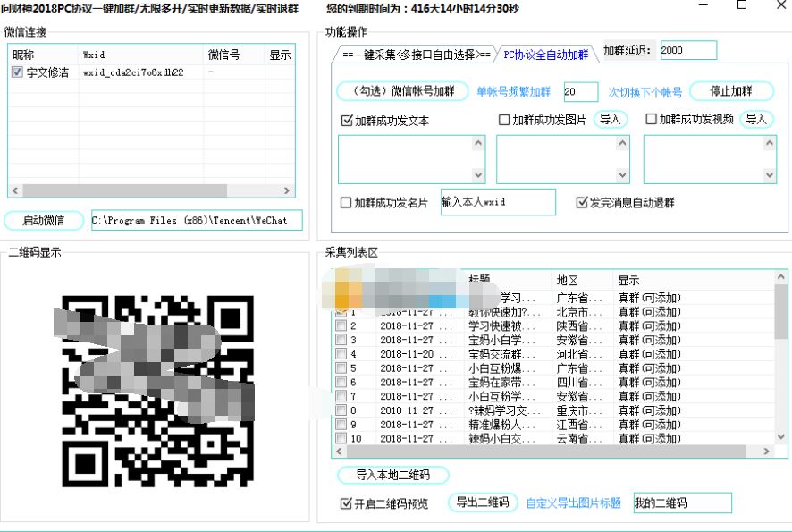Enable 加群成功发名片 checkbox

[346, 203]
